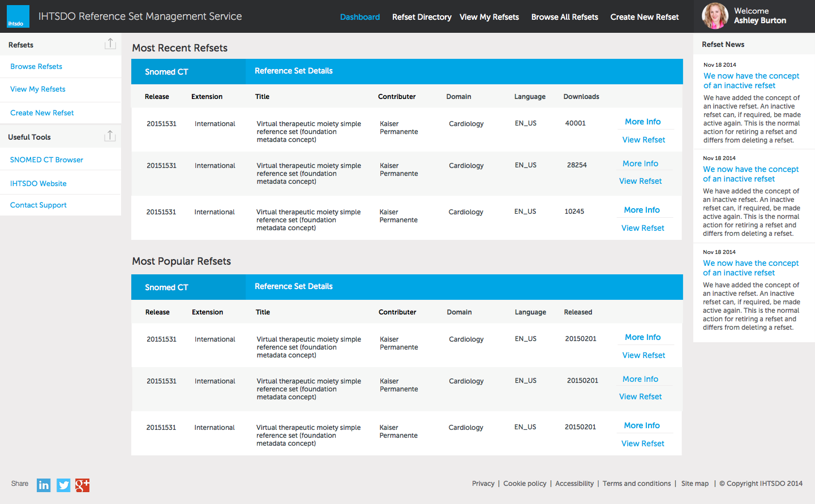Collapse the Useful Tools sidebar section
The image size is (815, 504).
(x=110, y=136)
